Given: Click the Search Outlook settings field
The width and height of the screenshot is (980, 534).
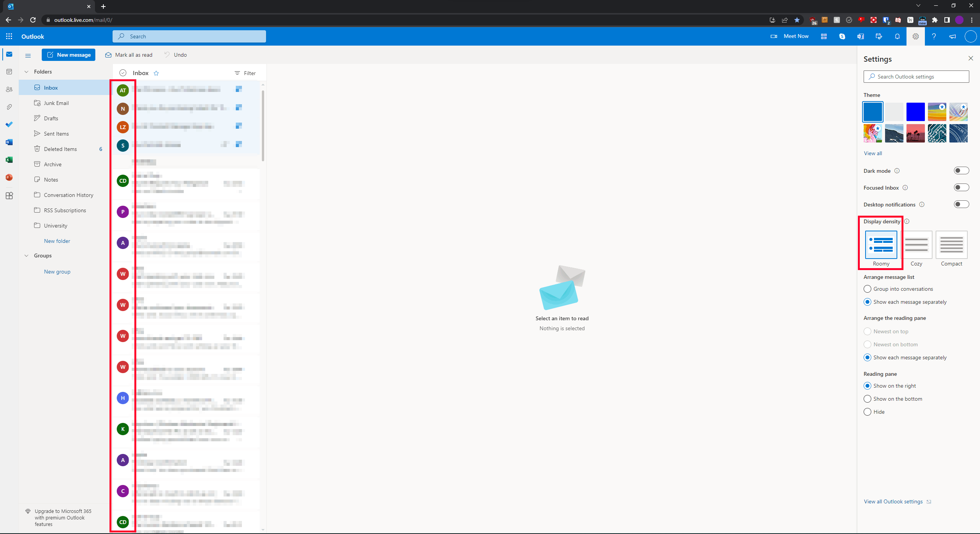Looking at the screenshot, I should [916, 77].
